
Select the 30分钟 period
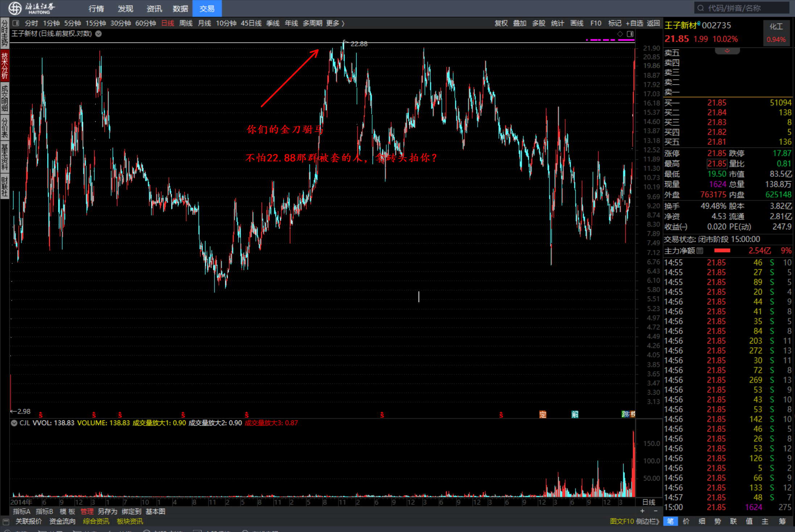tap(120, 23)
